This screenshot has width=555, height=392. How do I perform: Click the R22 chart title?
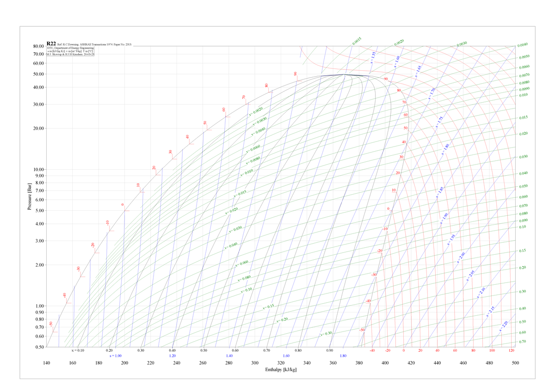tap(51, 43)
